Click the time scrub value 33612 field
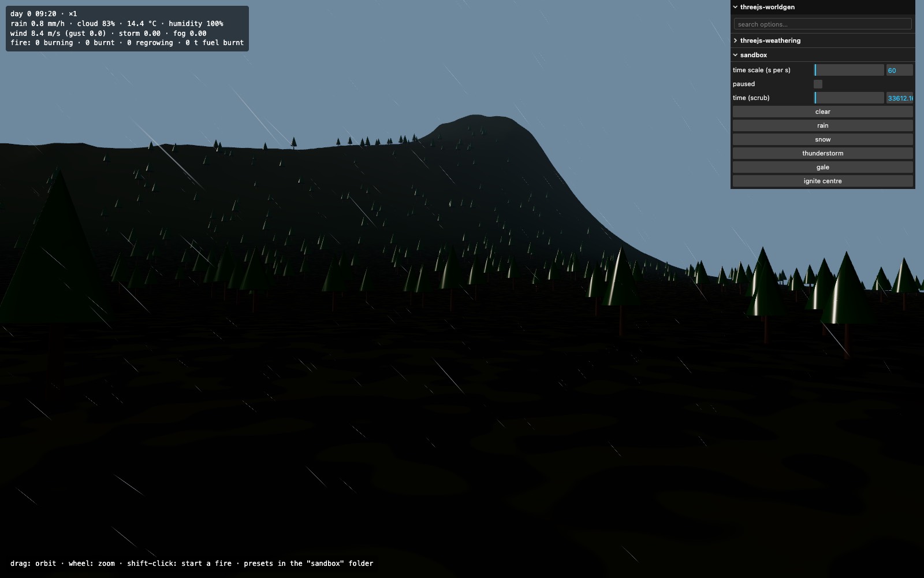Viewport: 924px width, 578px height. pos(899,98)
